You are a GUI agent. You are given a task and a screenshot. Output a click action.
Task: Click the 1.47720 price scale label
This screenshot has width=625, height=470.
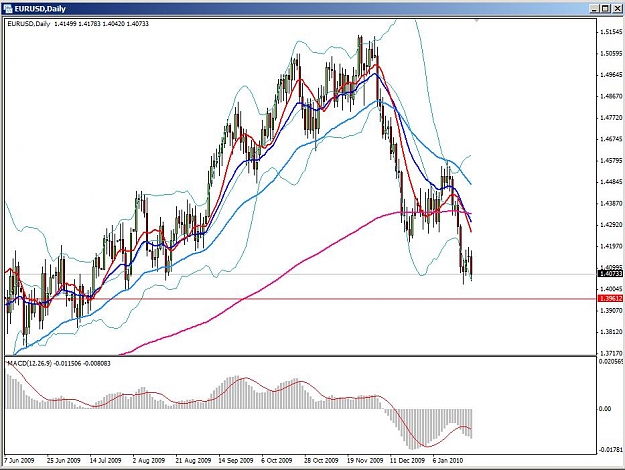(611, 118)
